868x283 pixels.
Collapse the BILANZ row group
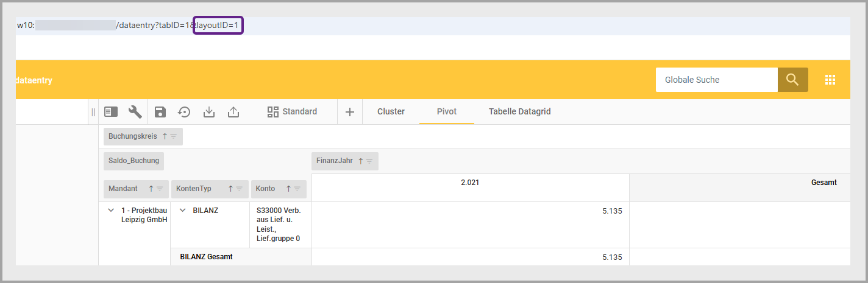coord(182,211)
